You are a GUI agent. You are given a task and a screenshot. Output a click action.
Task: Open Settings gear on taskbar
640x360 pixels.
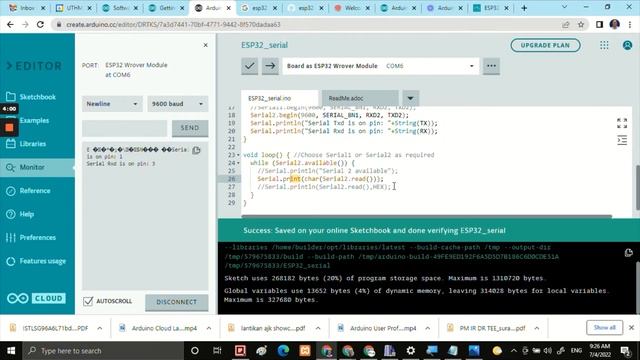click(x=411, y=351)
